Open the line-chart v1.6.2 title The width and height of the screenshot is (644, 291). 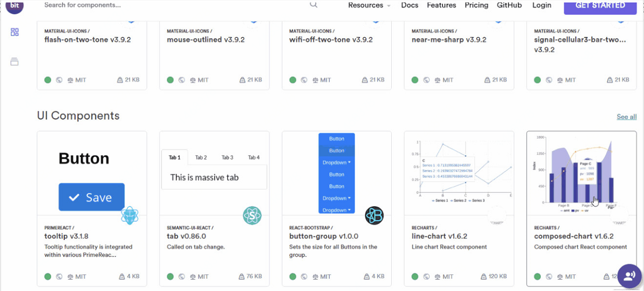[439, 236]
